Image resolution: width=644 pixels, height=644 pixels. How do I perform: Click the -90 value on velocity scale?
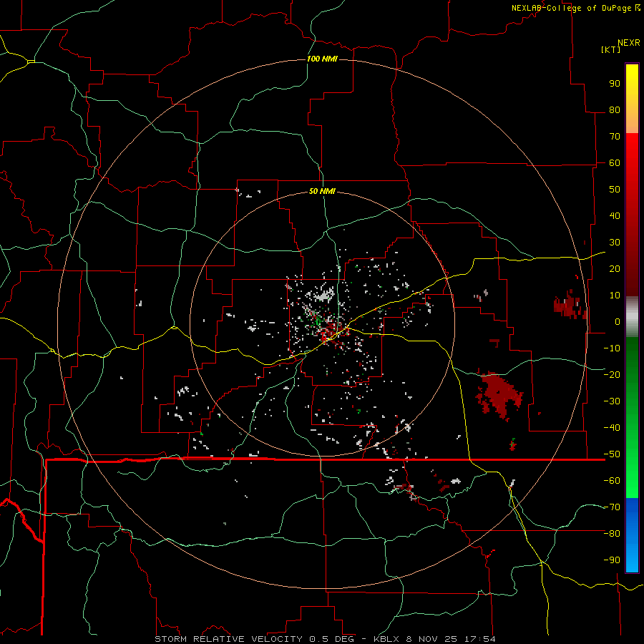[x=612, y=560]
